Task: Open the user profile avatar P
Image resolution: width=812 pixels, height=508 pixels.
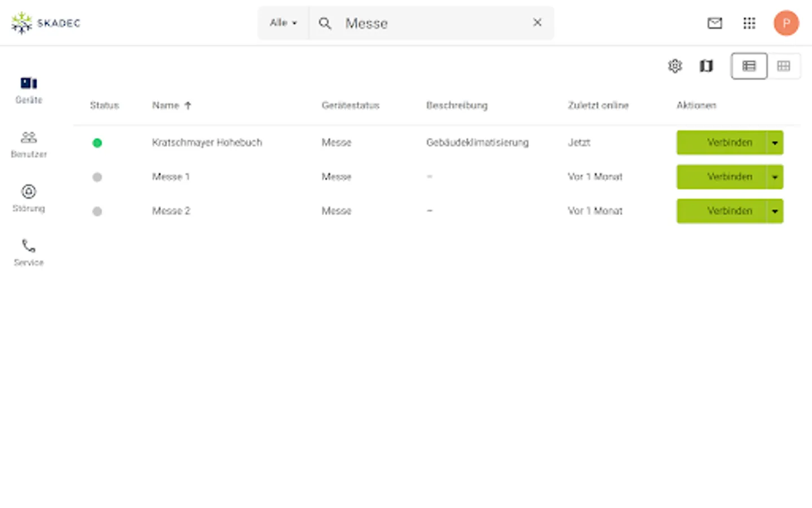Action: [786, 23]
